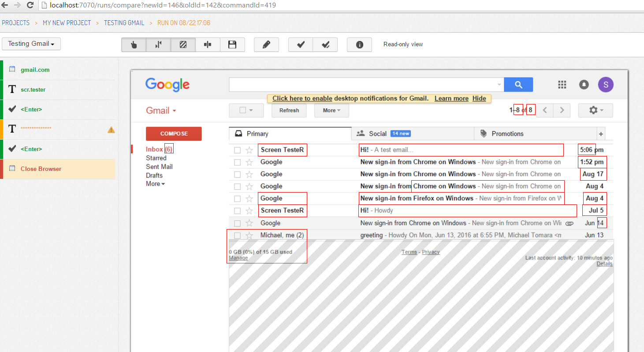
Task: Tick the checkbox for the 1:52 pm email
Action: [237, 163]
